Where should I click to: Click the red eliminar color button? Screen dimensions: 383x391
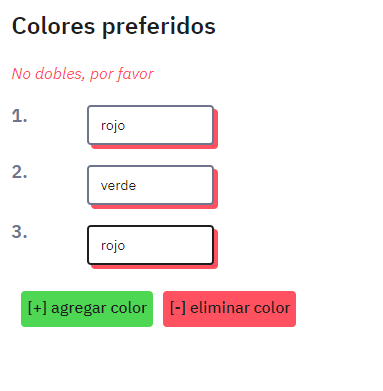point(229,309)
